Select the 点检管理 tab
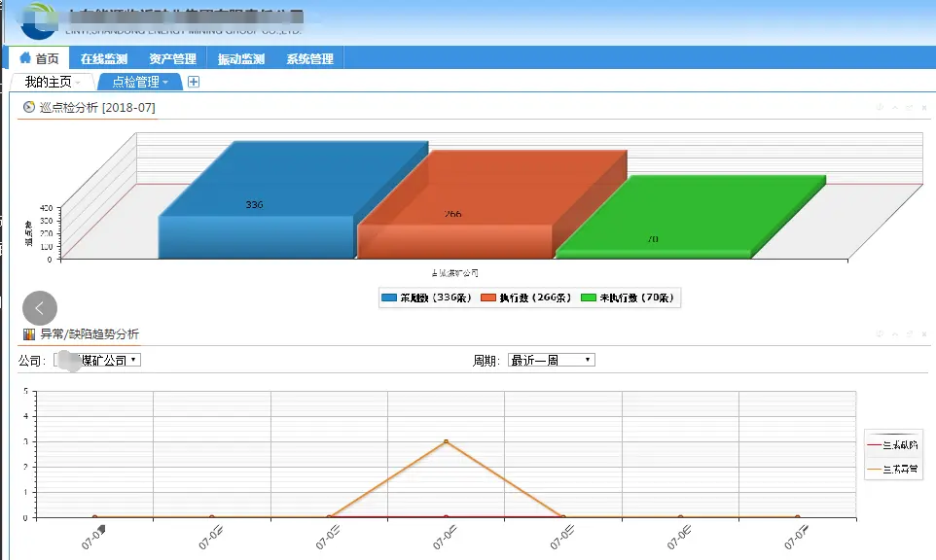This screenshot has width=936, height=560. 140,82
